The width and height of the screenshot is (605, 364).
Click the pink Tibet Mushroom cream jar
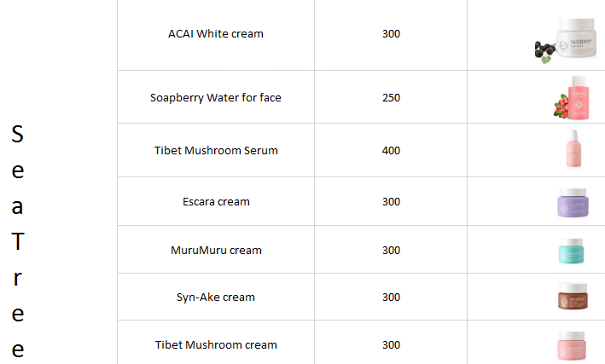tap(572, 345)
